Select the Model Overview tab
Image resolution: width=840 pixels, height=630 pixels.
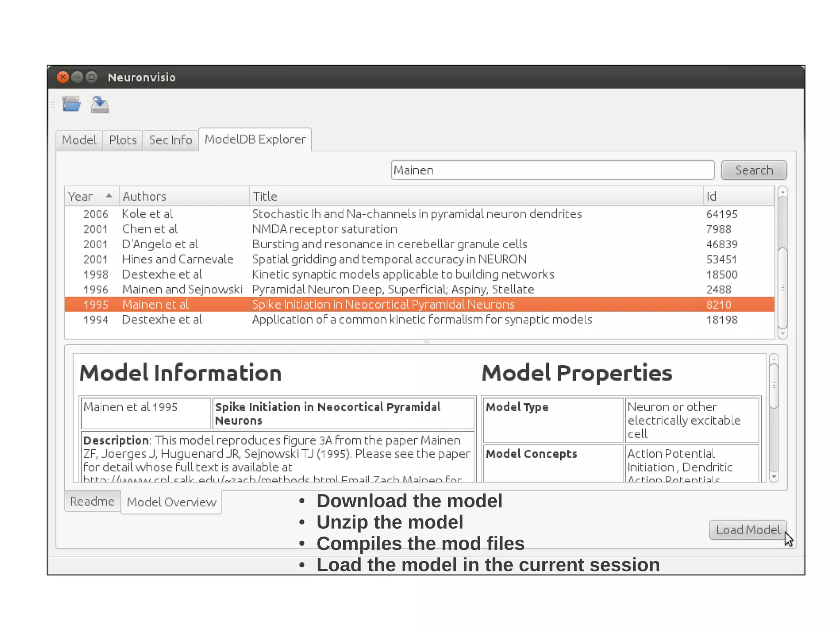[x=171, y=502]
